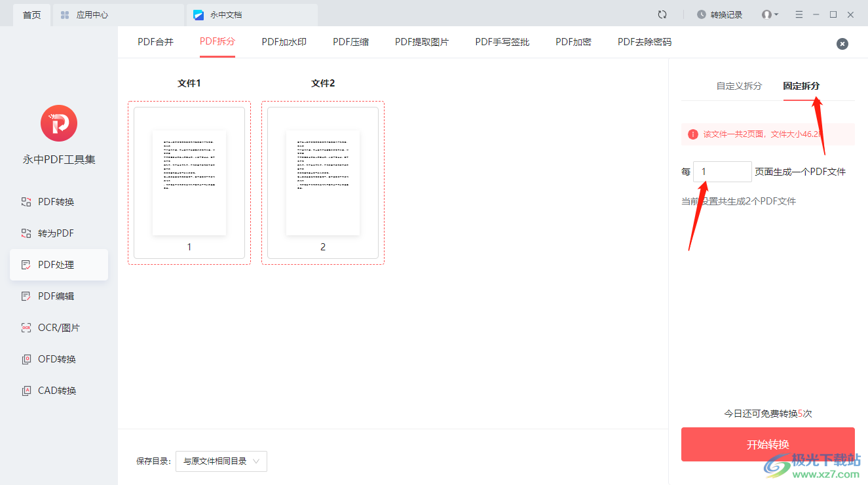Switch to 固定拆分 mode
The image size is (868, 485).
pyautogui.click(x=801, y=86)
